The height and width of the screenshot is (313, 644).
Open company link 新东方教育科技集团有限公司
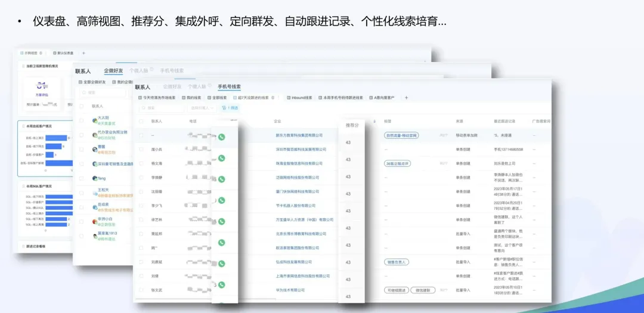point(298,135)
